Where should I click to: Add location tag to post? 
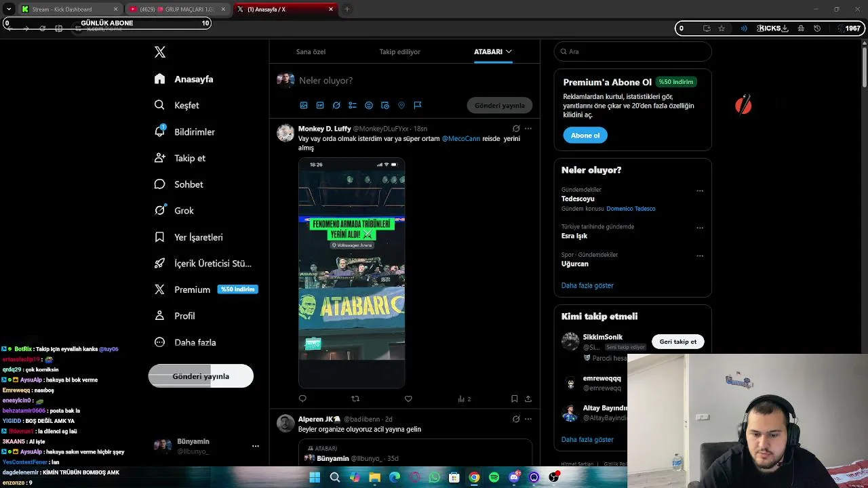pos(401,105)
